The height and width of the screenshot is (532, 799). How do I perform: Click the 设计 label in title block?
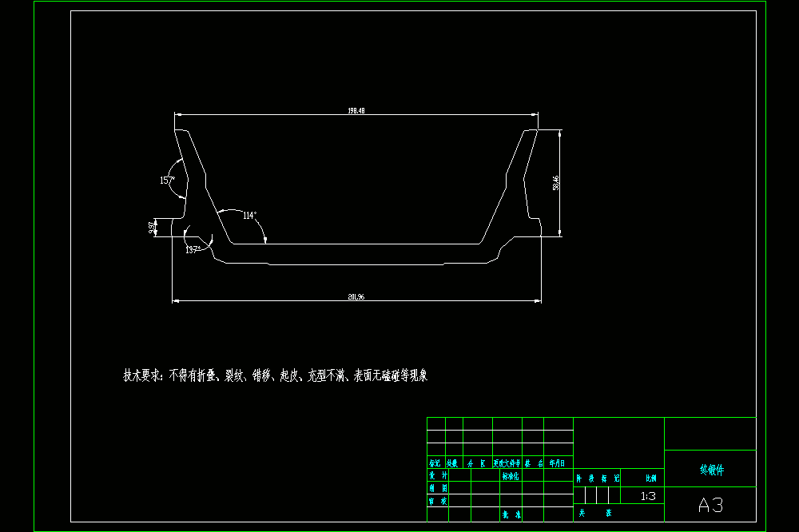pyautogui.click(x=438, y=475)
